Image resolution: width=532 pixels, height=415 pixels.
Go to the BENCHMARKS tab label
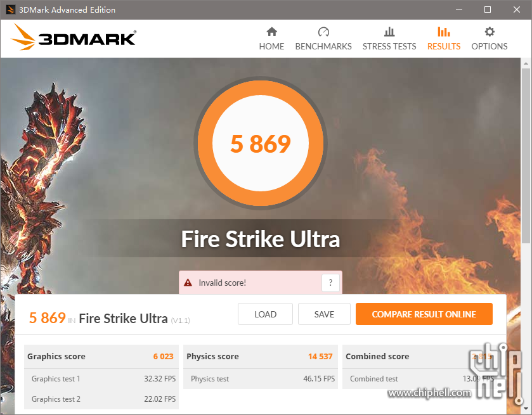pos(323,46)
